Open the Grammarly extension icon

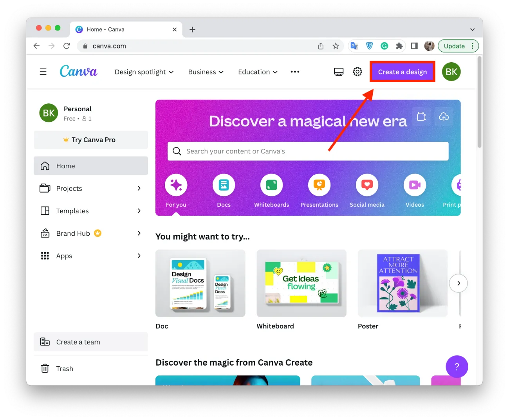(384, 46)
